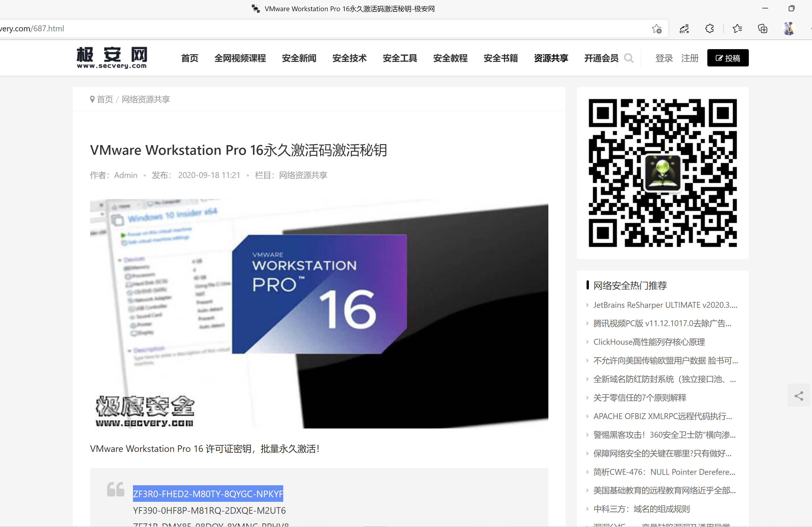The image size is (812, 527).
Task: Click 开通会员 menu item
Action: click(x=601, y=58)
